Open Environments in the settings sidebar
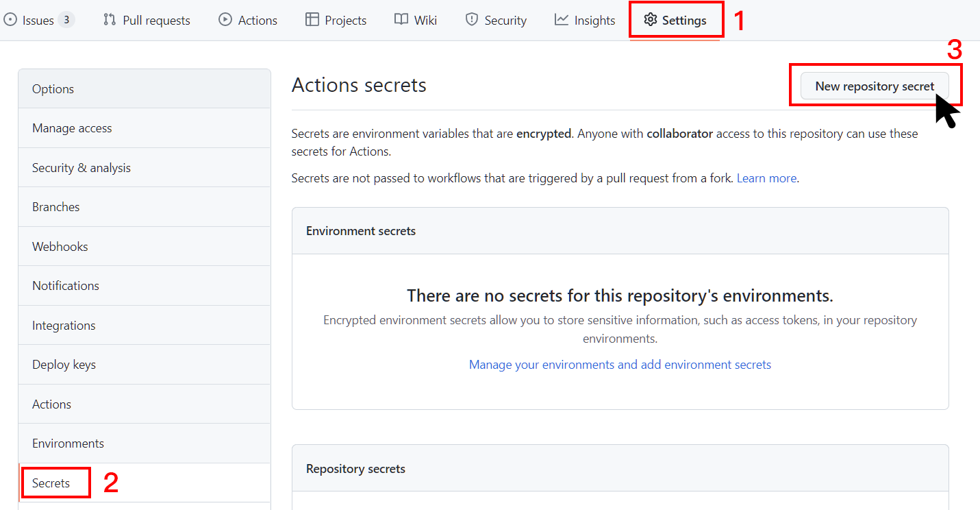This screenshot has width=980, height=510. [68, 444]
